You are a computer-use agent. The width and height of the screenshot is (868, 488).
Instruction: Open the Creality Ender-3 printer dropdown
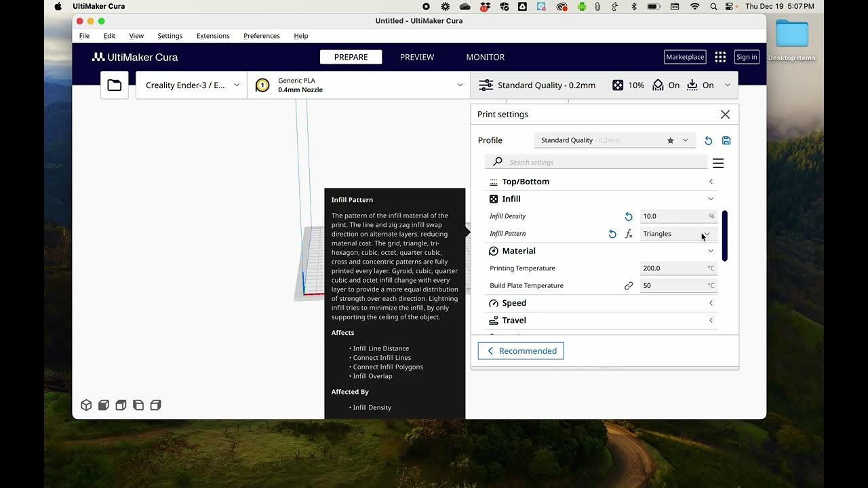click(x=191, y=85)
